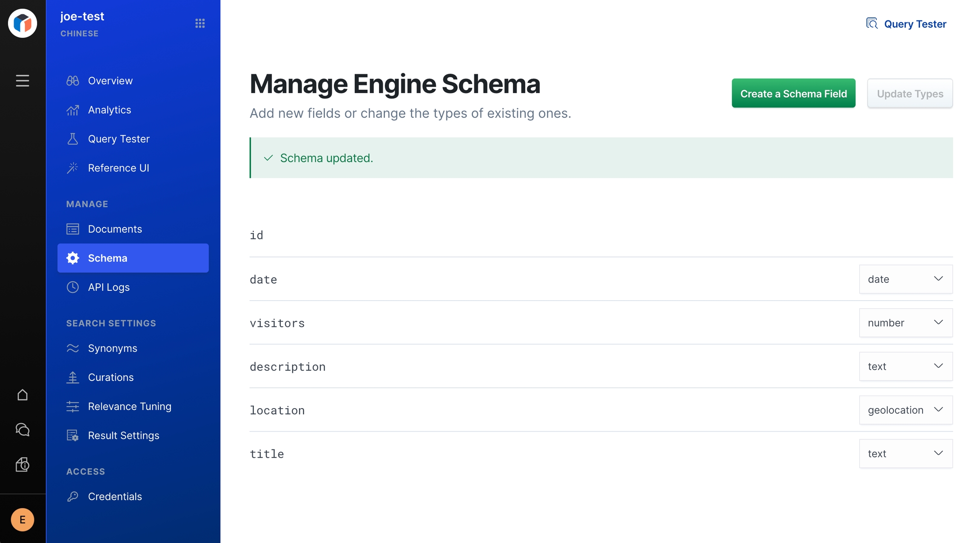Image resolution: width=980 pixels, height=543 pixels.
Task: Click Create a Schema Field button
Action: [793, 94]
